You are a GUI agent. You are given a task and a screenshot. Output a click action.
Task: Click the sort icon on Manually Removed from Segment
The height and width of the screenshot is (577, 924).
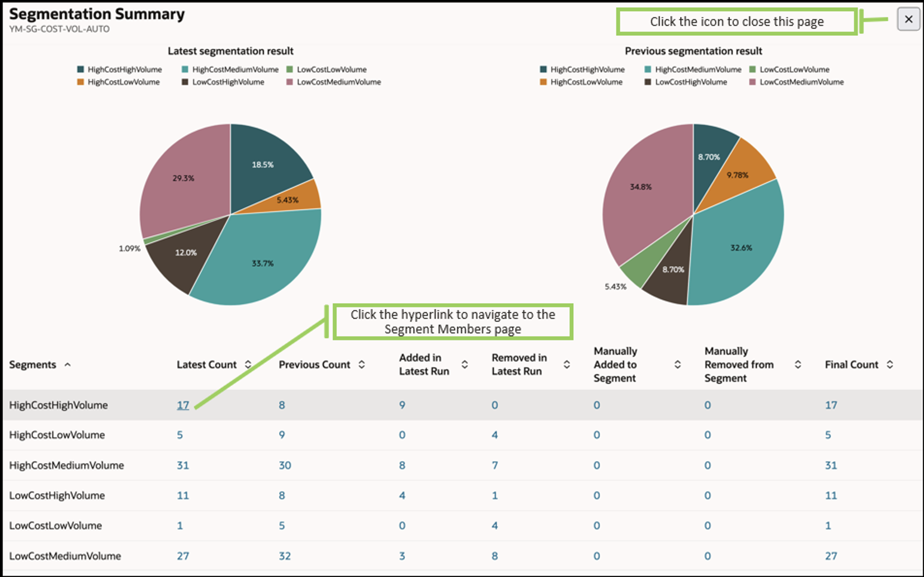(x=798, y=364)
